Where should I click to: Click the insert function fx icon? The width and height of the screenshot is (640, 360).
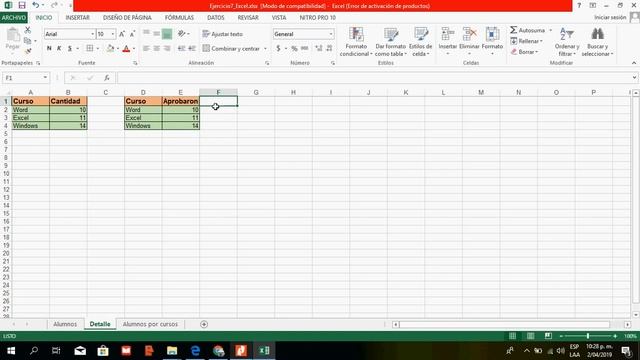click(x=107, y=78)
